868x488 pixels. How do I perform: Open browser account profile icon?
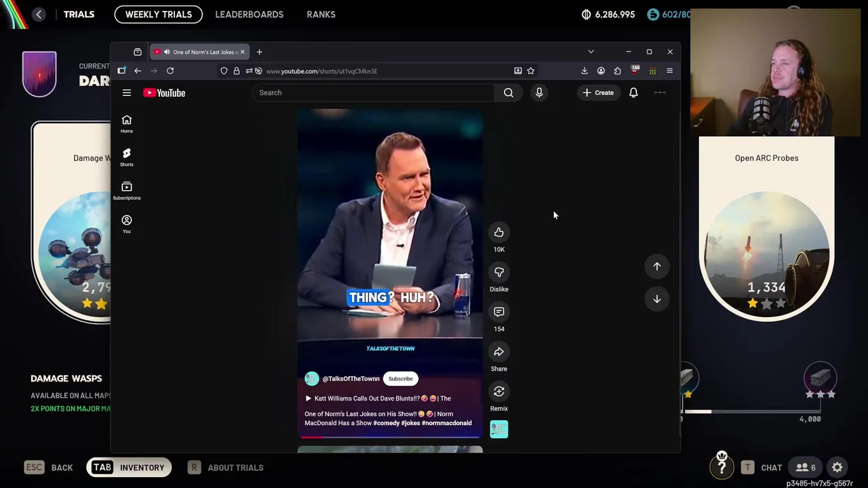click(601, 70)
